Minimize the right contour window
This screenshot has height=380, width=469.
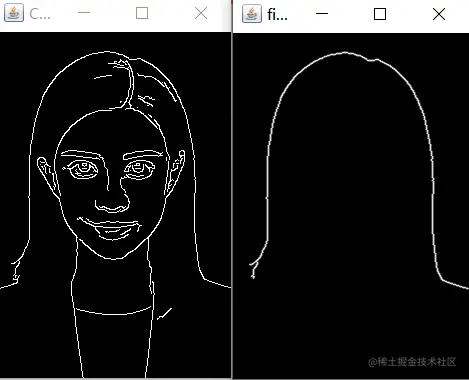pyautogui.click(x=322, y=14)
